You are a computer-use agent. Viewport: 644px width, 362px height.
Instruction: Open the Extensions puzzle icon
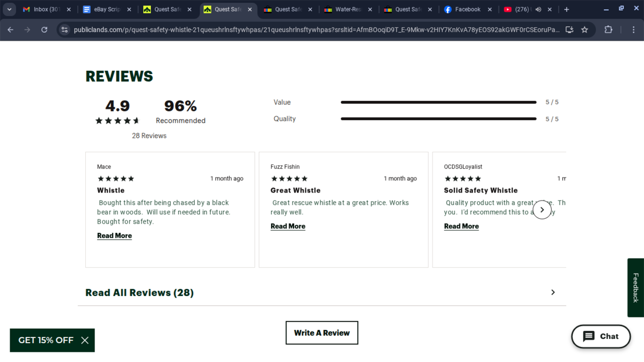coord(608,29)
